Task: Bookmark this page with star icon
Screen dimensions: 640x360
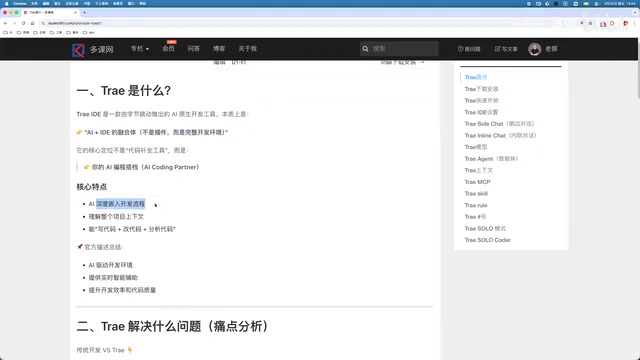Action: (x=590, y=23)
